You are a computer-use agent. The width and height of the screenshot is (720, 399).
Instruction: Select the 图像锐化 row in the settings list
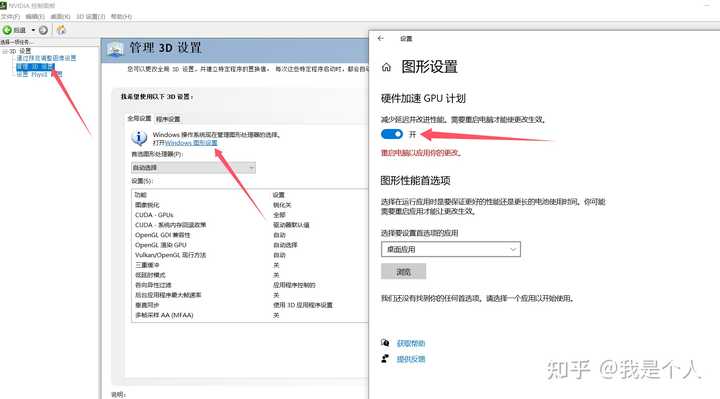tap(249, 205)
